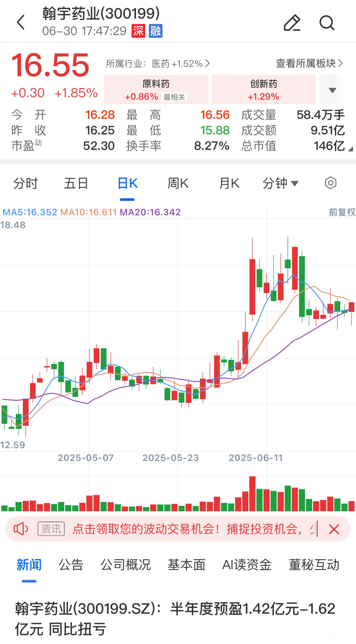The image size is (356, 644).
Task: Tap the 市盈 value 52.30
Action: (99, 146)
